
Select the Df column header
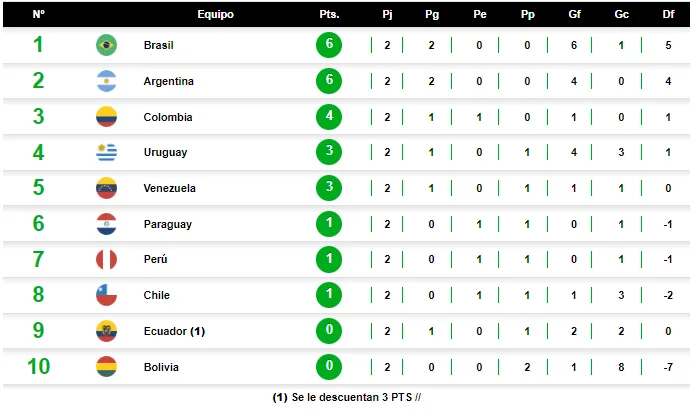(x=668, y=14)
